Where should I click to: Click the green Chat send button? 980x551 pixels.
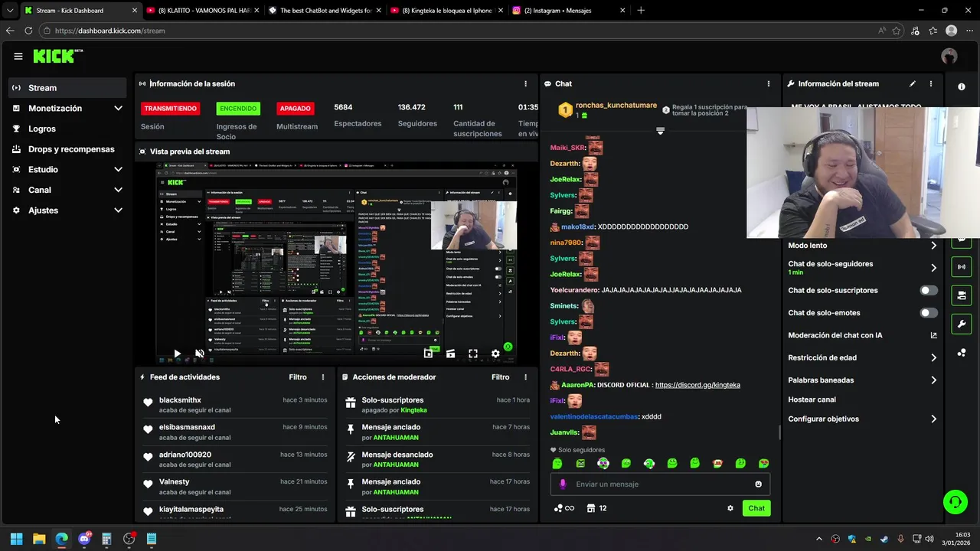pyautogui.click(x=756, y=508)
